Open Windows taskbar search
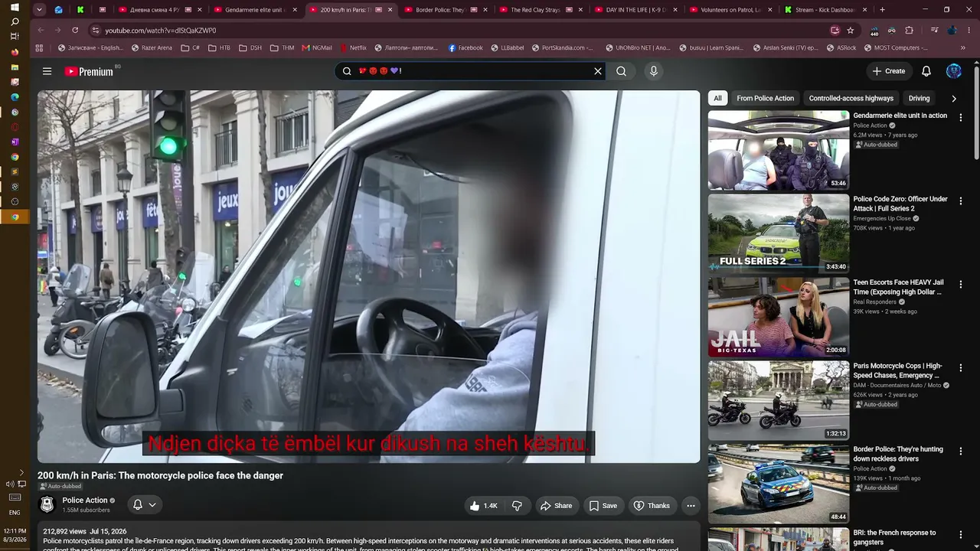Image resolution: width=980 pixels, height=551 pixels. [15, 21]
